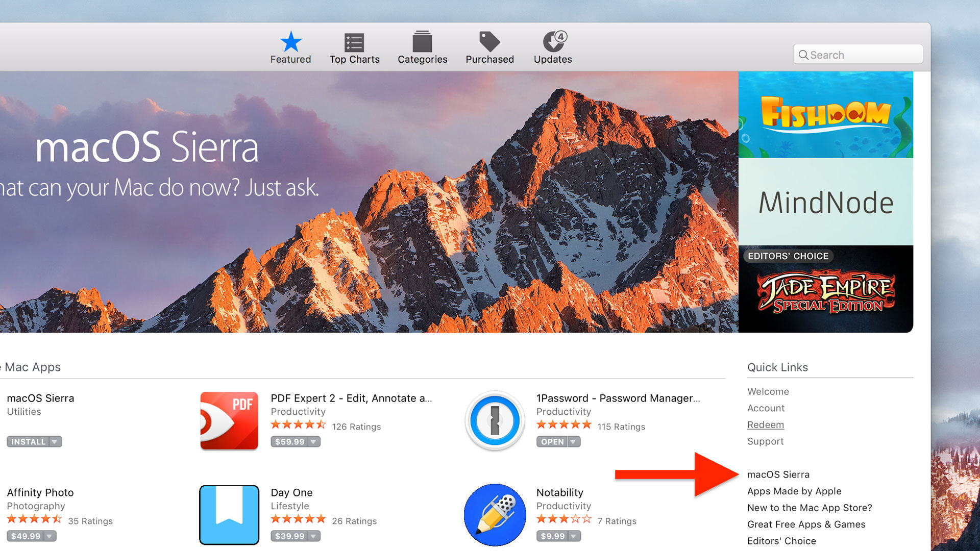Click the Welcome quick link

click(x=768, y=391)
